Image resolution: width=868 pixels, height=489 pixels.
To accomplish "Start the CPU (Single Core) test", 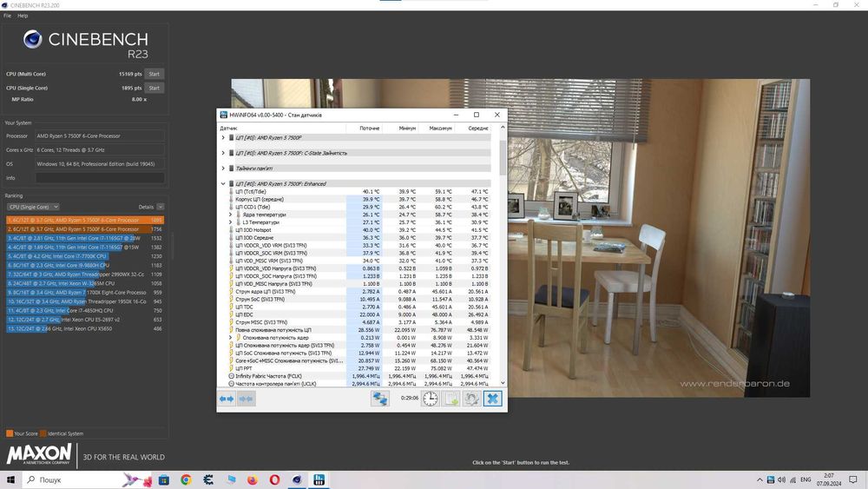I will point(154,88).
